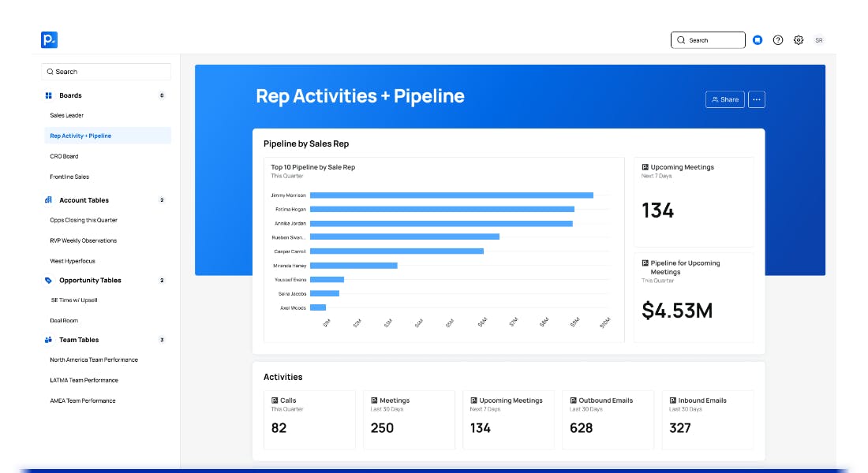Open the help question mark icon
This screenshot has height=473, width=868.
coord(778,40)
